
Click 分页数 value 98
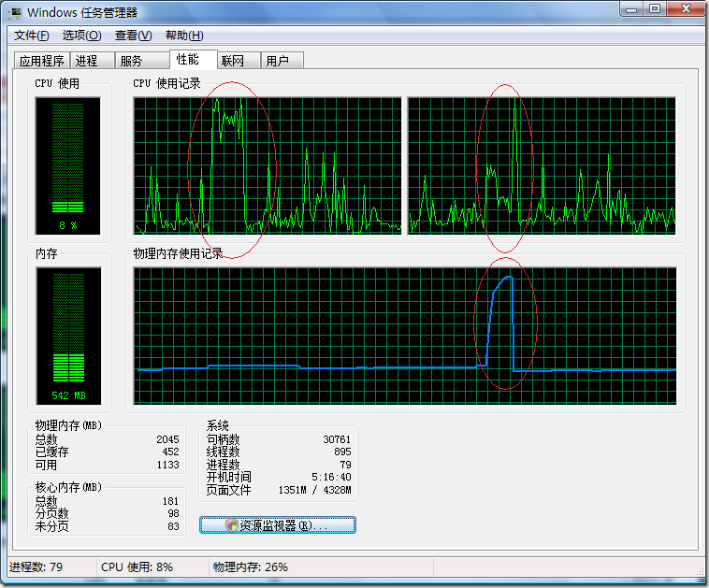173,513
